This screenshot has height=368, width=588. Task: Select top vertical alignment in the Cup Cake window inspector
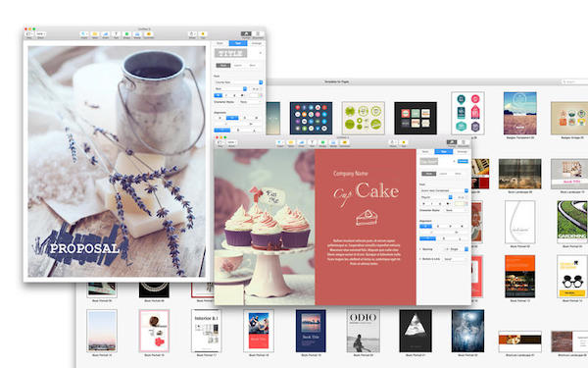(x=427, y=238)
